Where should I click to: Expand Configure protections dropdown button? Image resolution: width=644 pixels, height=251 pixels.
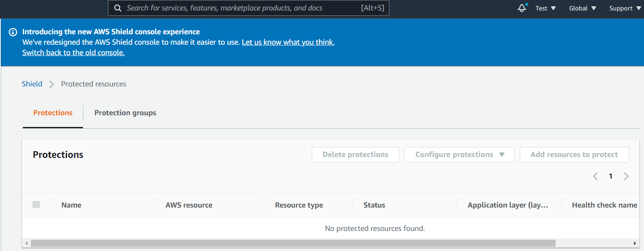[459, 155]
